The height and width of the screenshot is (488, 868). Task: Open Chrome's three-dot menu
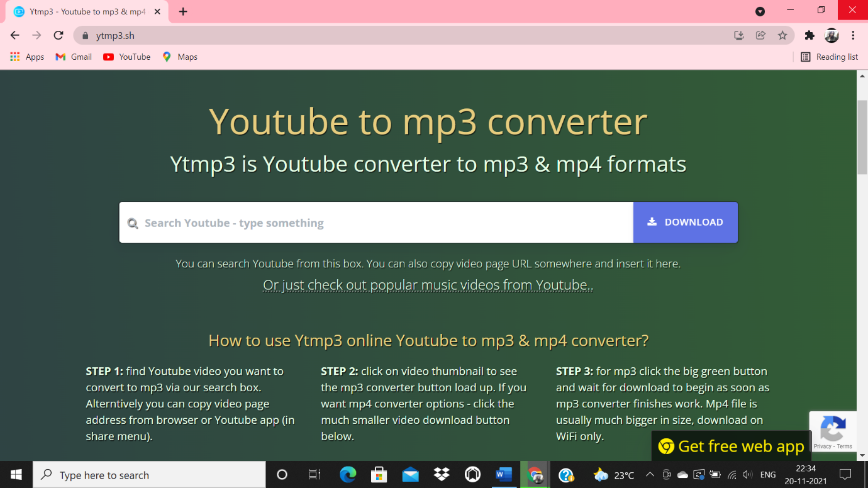(x=854, y=36)
